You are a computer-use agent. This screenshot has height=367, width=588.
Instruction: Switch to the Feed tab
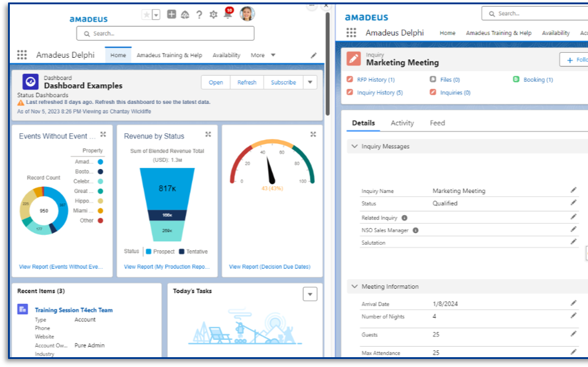coord(437,123)
